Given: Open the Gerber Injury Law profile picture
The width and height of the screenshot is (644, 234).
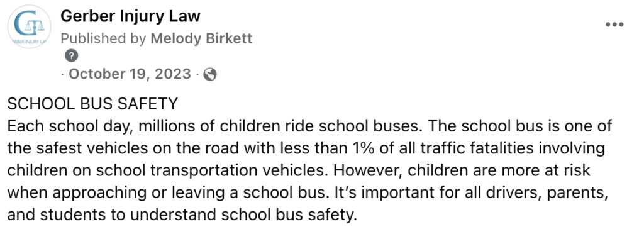Looking at the screenshot, I should point(29,26).
